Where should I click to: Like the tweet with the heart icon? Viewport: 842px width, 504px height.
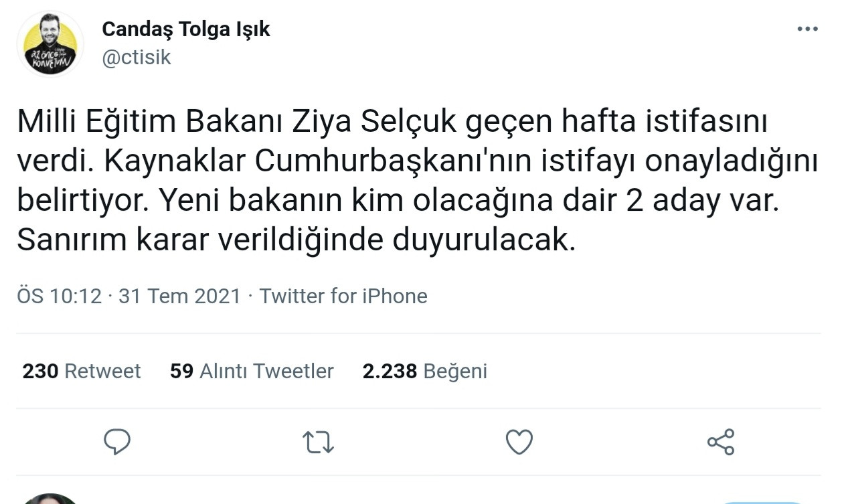pyautogui.click(x=519, y=441)
